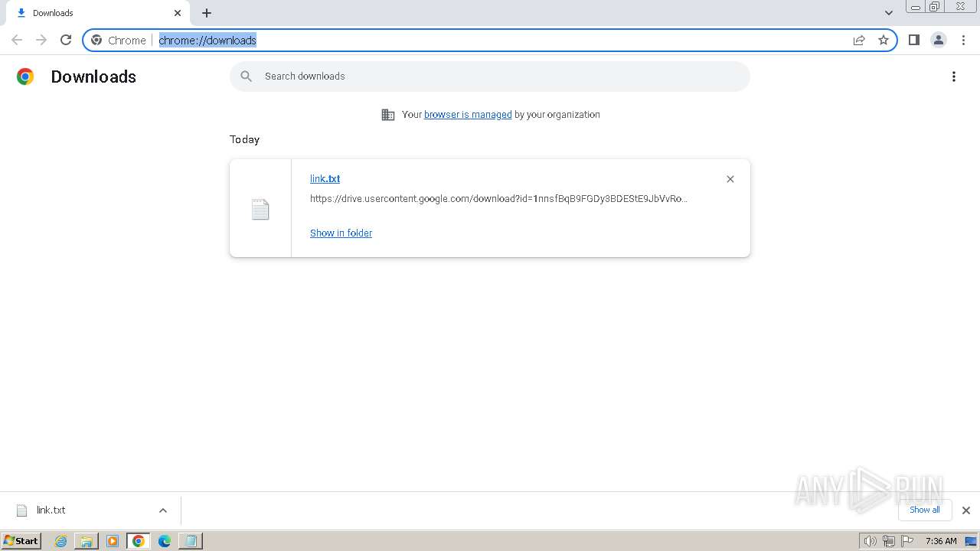The image size is (980, 551).
Task: Reload the page with the refresh icon
Action: [66, 40]
